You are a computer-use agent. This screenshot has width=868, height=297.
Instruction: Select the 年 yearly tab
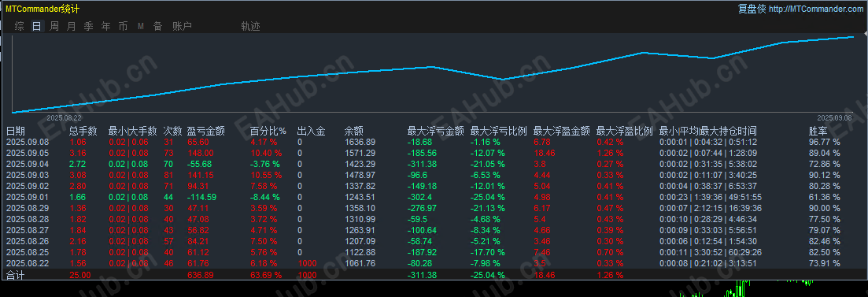click(105, 26)
